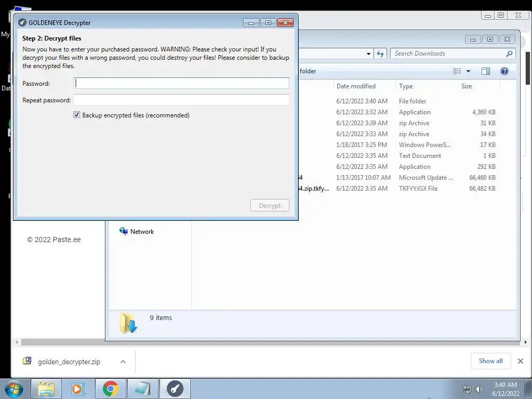Screen dimensions: 532x399
Task: Click the volume speaker tray icon
Action: (x=479, y=389)
